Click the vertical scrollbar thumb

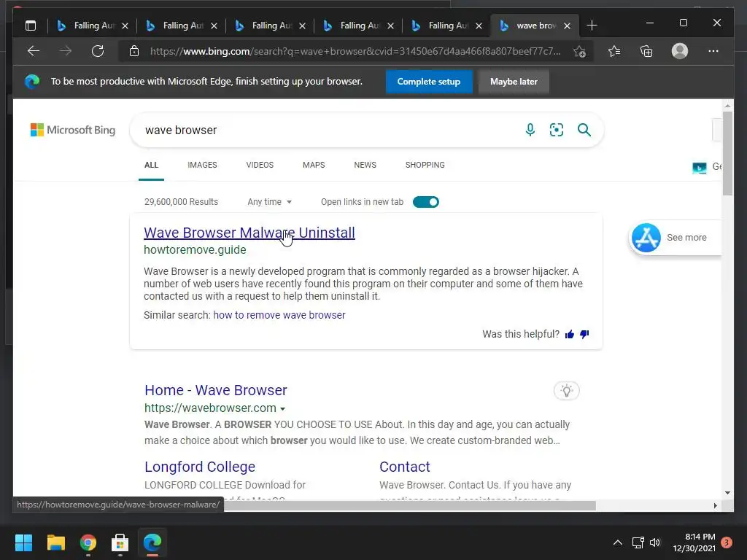coord(727,153)
